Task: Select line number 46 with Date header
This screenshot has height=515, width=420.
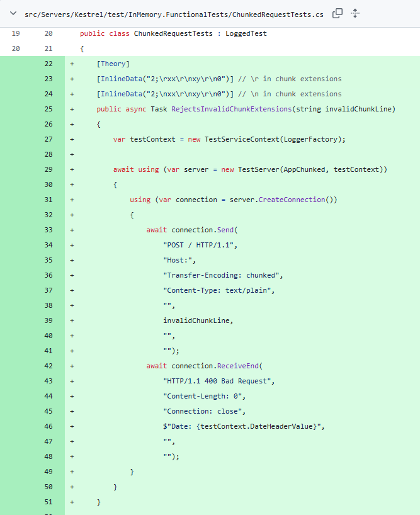Action: [x=48, y=426]
